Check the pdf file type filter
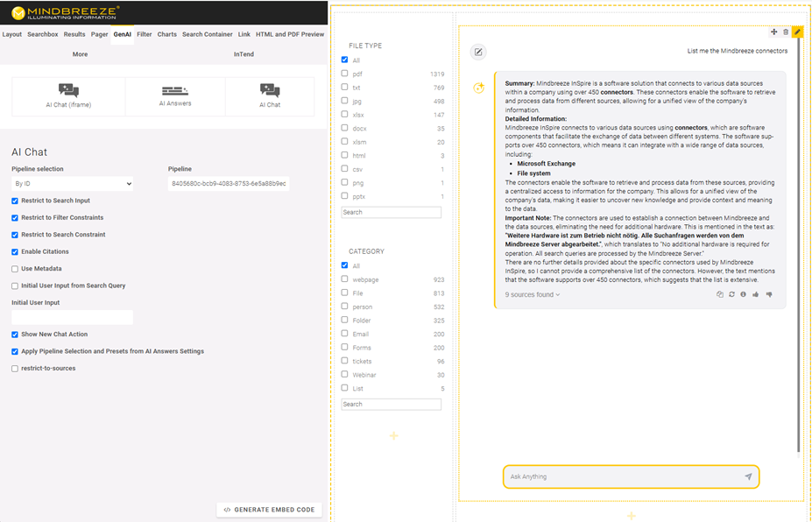The image size is (812, 522). click(x=344, y=74)
